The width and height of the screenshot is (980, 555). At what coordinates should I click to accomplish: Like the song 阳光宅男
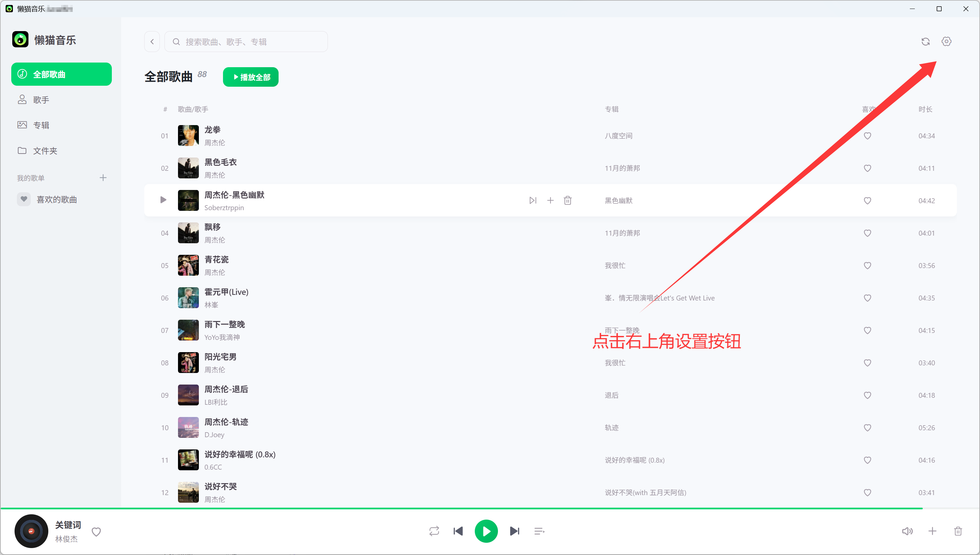(x=867, y=363)
